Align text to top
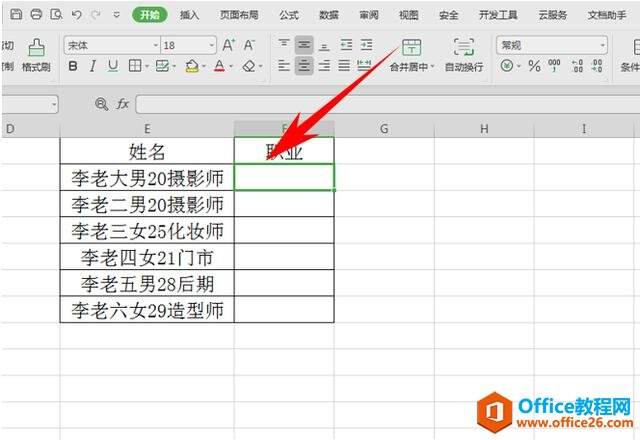Image resolution: width=640 pixels, height=440 pixels. coord(284,44)
